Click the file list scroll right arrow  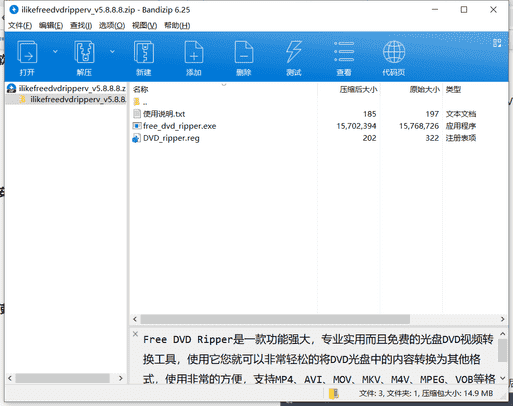(502, 319)
